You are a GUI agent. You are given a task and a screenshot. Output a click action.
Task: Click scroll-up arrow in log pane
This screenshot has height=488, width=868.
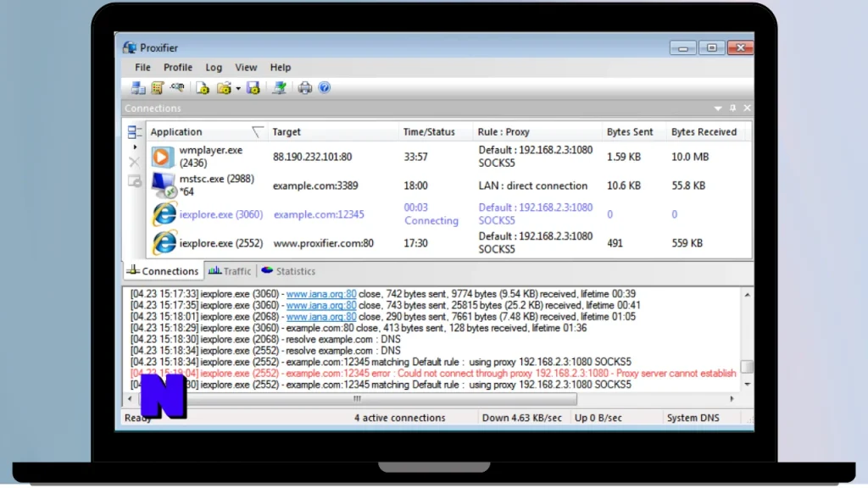[748, 295]
